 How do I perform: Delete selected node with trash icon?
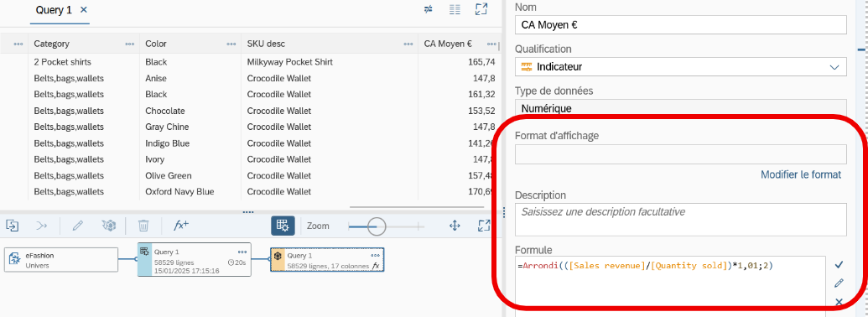tap(143, 225)
